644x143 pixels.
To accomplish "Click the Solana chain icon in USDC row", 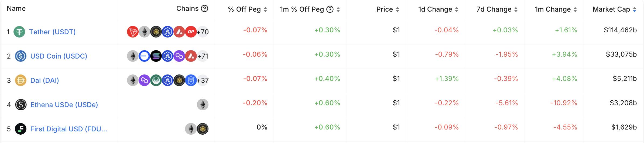I will point(156,56).
